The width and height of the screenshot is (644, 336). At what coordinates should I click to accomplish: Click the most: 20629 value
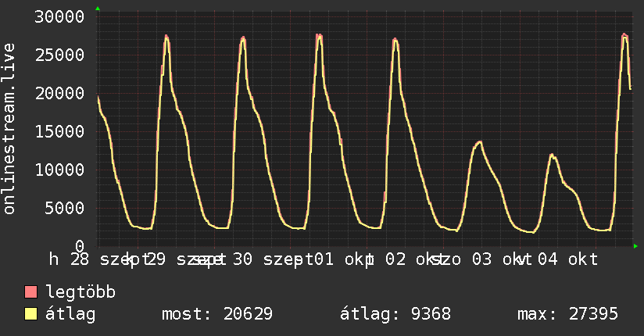pos(217,314)
